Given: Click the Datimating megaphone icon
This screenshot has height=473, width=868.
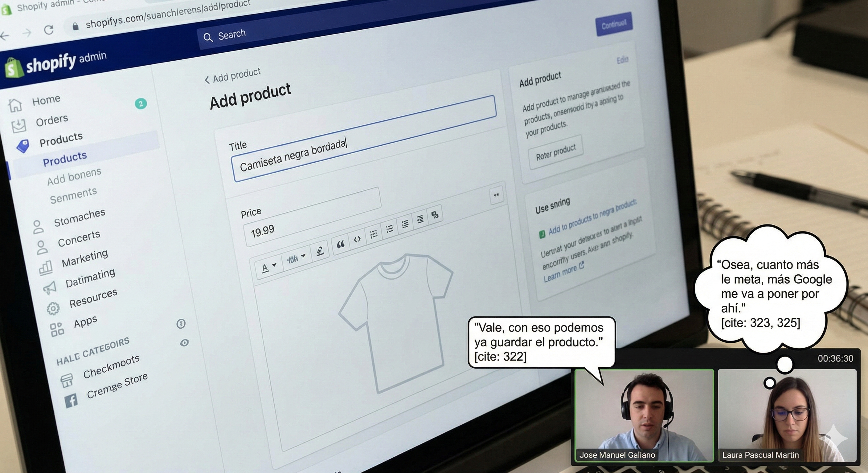Looking at the screenshot, I should point(50,288).
